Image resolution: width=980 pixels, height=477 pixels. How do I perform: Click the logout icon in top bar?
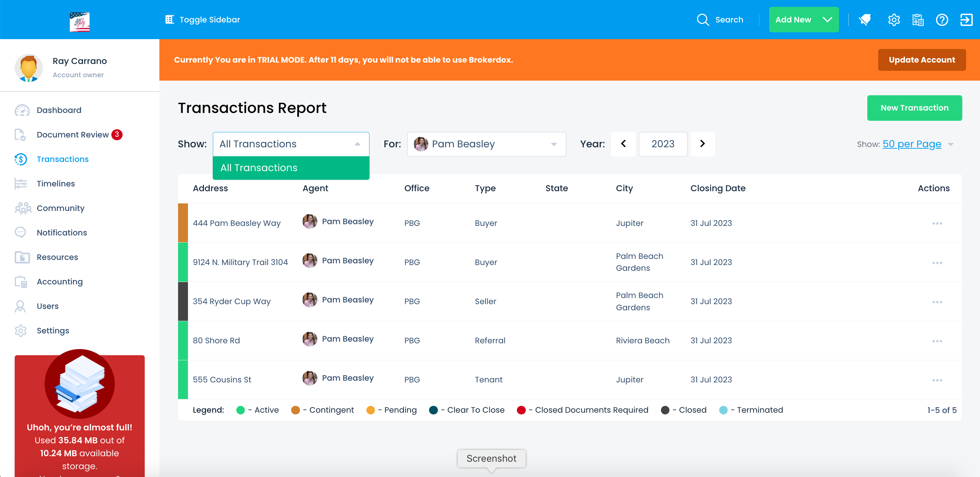click(x=966, y=20)
